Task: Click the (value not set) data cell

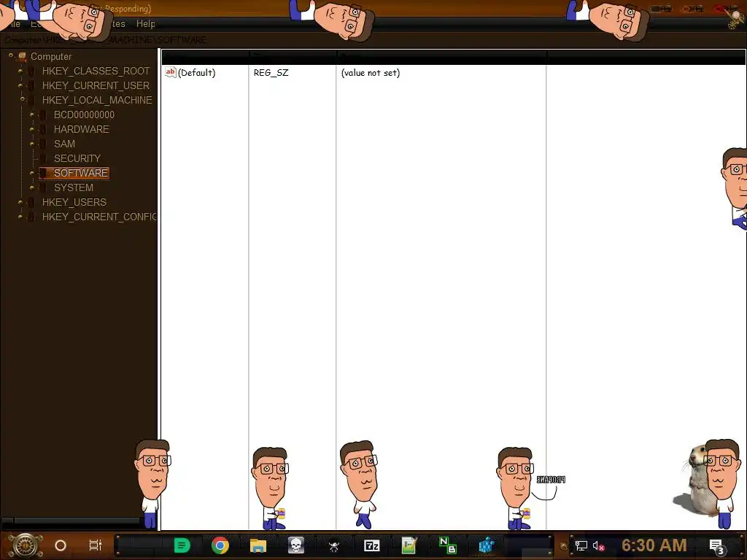Action: click(x=370, y=73)
